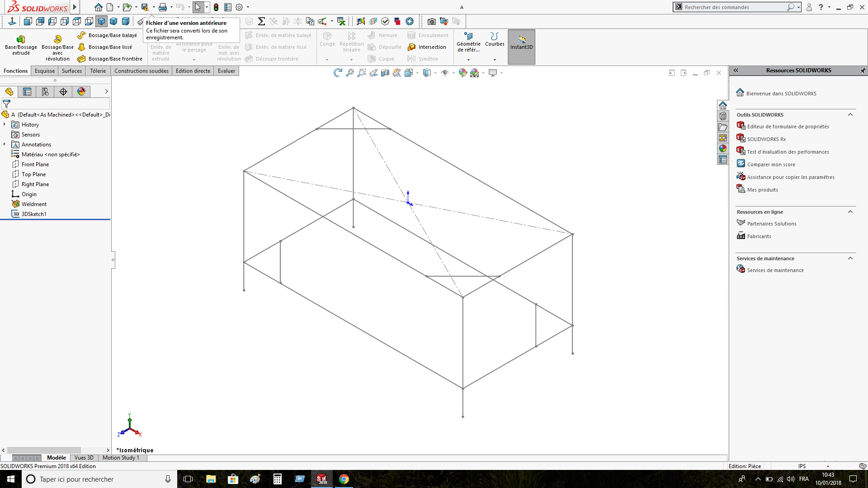Image resolution: width=868 pixels, height=488 pixels.
Task: Click the Rechercher des commandes search field
Action: coord(733,7)
